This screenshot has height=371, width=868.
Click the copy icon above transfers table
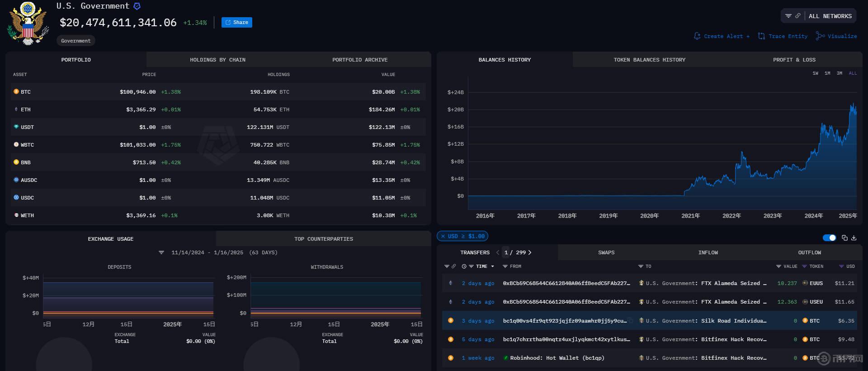(844, 238)
